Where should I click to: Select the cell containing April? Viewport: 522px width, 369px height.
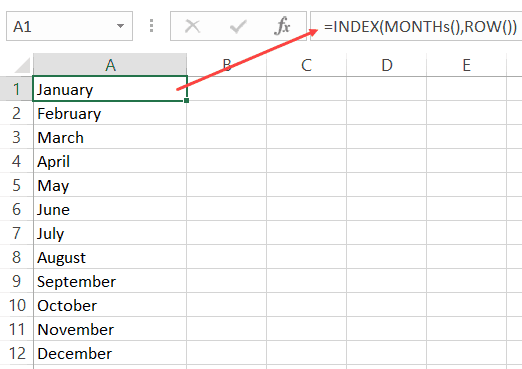(110, 161)
